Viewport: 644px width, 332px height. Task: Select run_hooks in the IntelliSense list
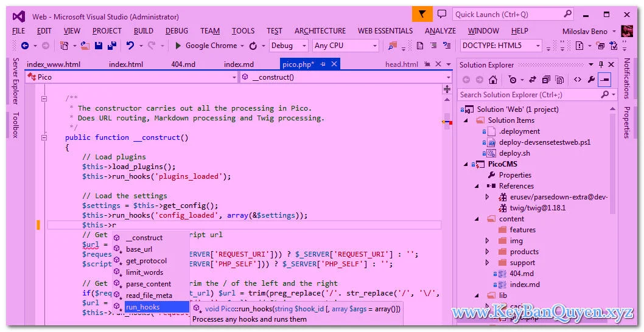pos(151,307)
